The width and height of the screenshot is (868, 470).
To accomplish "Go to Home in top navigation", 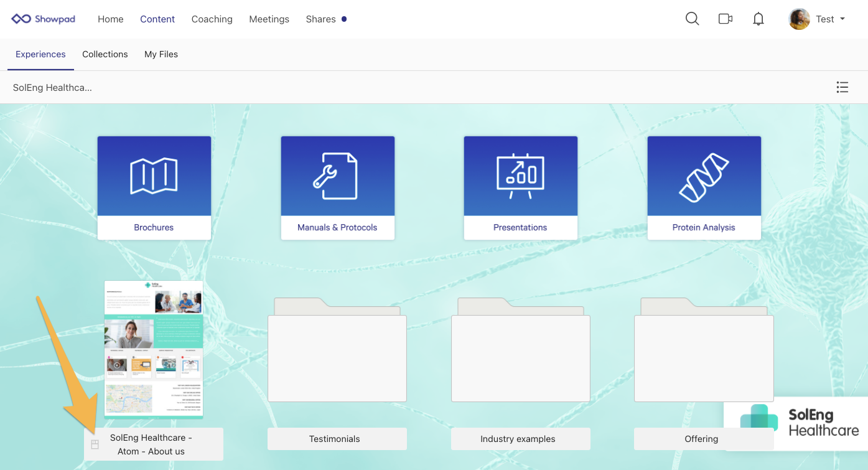I will 110,19.
